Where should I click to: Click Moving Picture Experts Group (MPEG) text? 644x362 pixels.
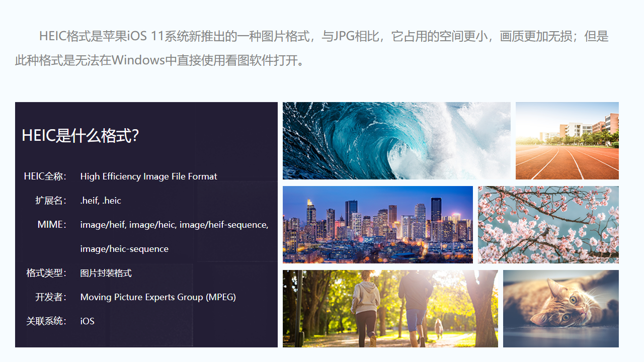(158, 297)
